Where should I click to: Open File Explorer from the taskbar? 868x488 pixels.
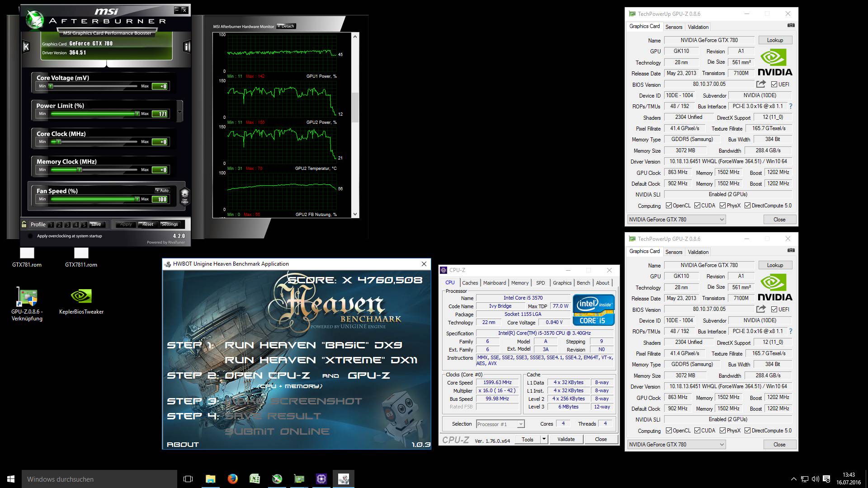(211, 479)
